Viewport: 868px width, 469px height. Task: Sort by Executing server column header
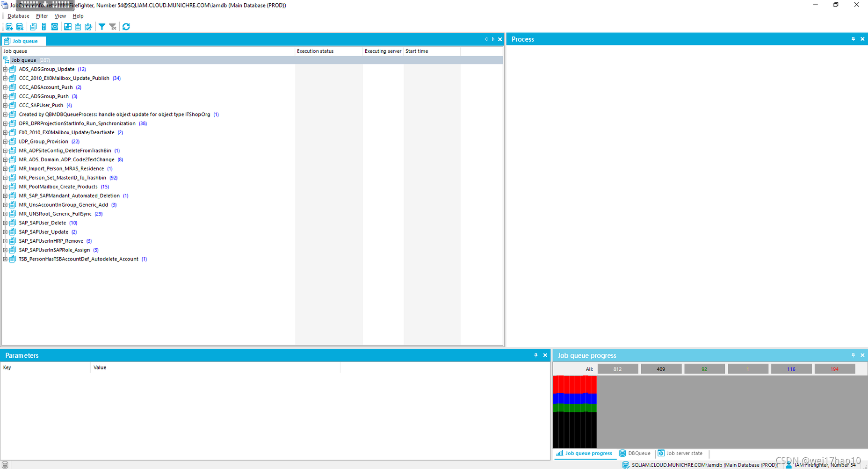[383, 51]
